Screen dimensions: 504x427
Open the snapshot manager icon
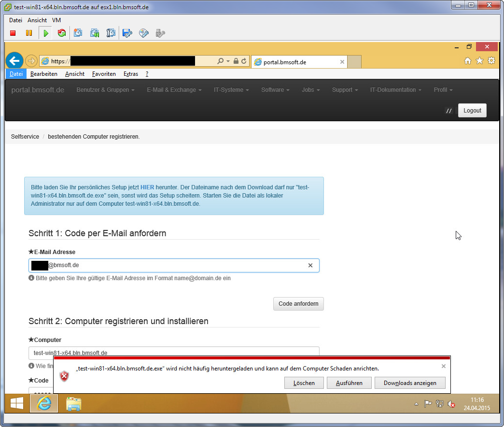111,33
